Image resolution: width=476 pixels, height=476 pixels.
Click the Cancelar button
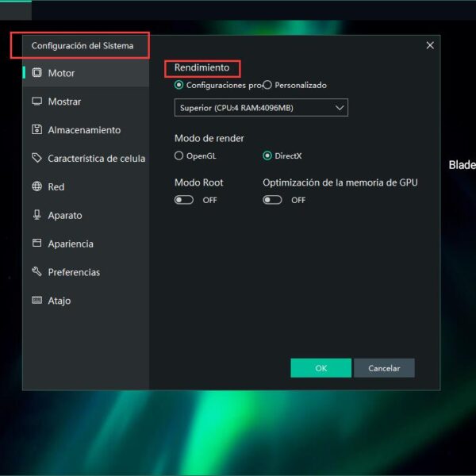click(384, 368)
